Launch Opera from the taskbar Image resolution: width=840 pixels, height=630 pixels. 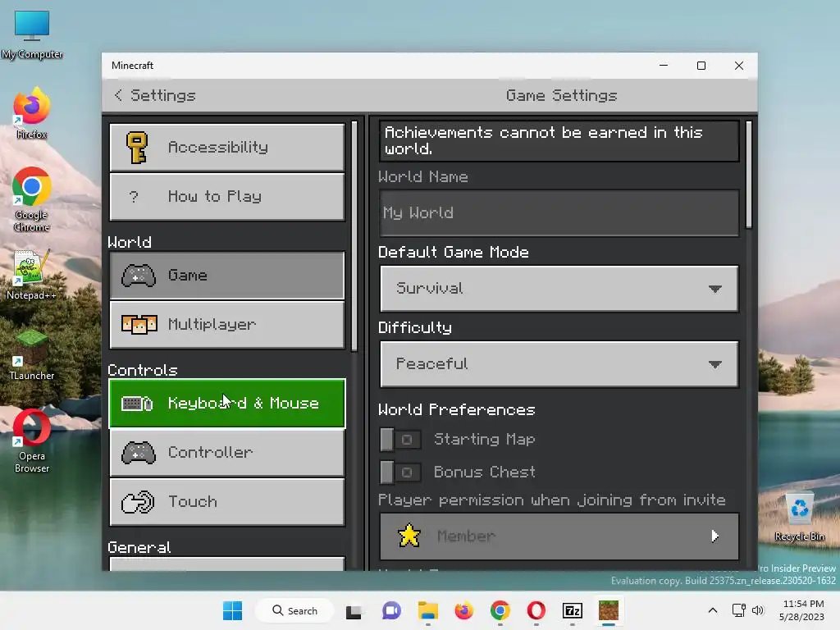(x=536, y=610)
